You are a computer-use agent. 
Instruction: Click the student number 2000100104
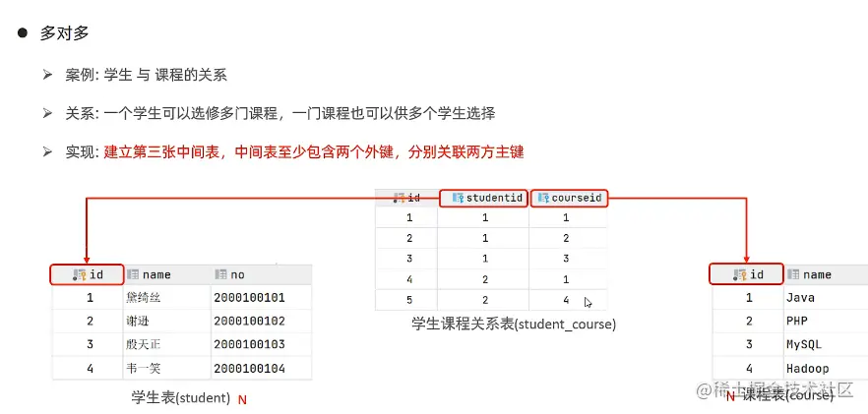point(249,368)
